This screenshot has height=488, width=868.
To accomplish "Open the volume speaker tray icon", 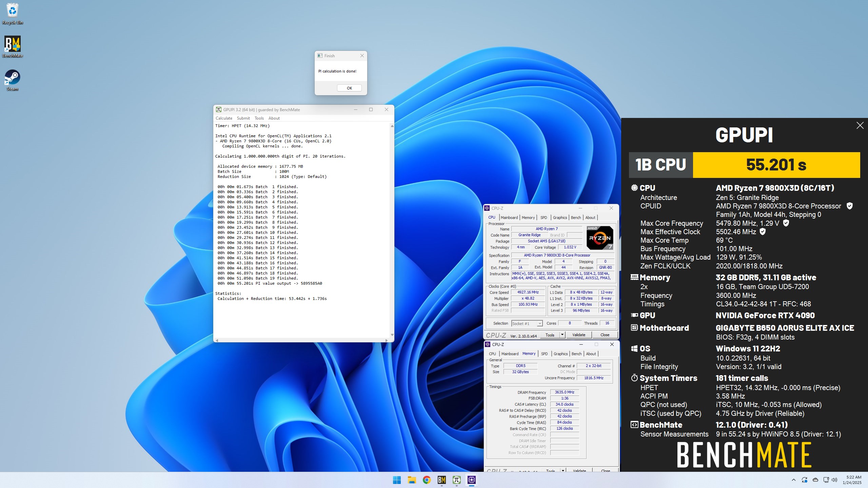I will pos(834,480).
